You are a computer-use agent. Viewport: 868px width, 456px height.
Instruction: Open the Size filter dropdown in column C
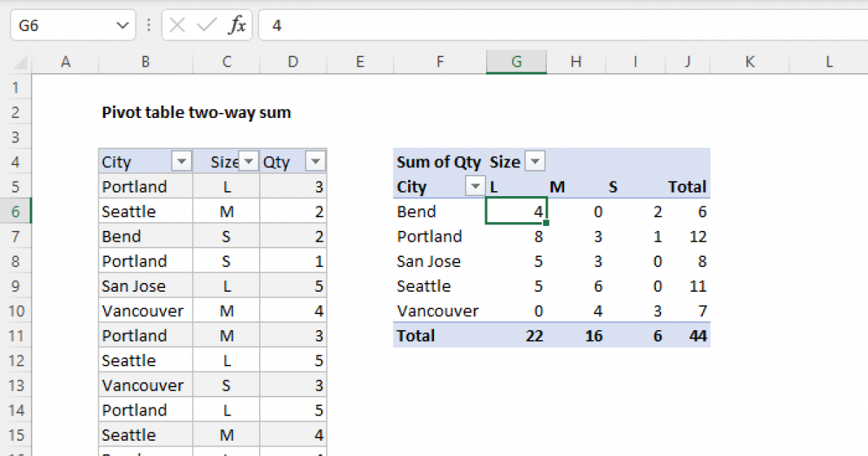(248, 161)
